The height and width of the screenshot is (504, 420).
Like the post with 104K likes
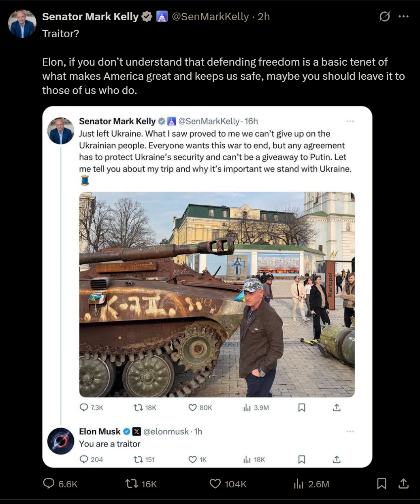[x=228, y=484]
